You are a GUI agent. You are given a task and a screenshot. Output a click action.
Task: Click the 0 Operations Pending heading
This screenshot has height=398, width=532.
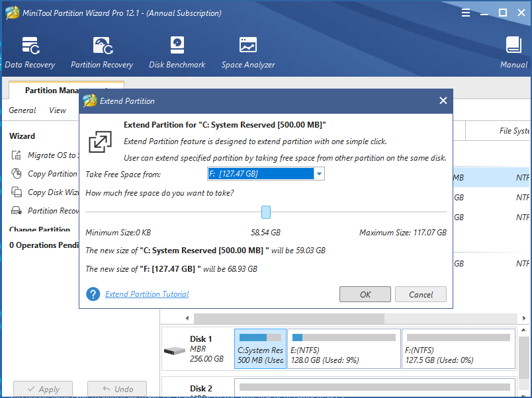click(x=44, y=245)
